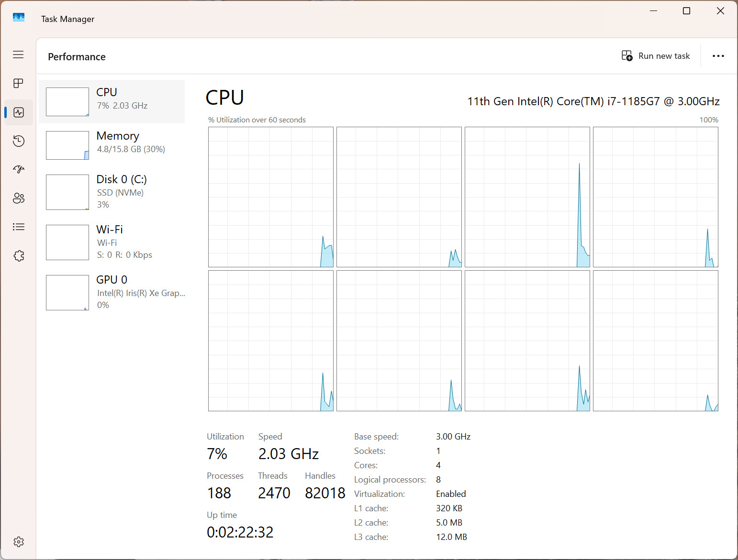This screenshot has height=560, width=738.
Task: Open the Users page icon
Action: click(x=19, y=198)
